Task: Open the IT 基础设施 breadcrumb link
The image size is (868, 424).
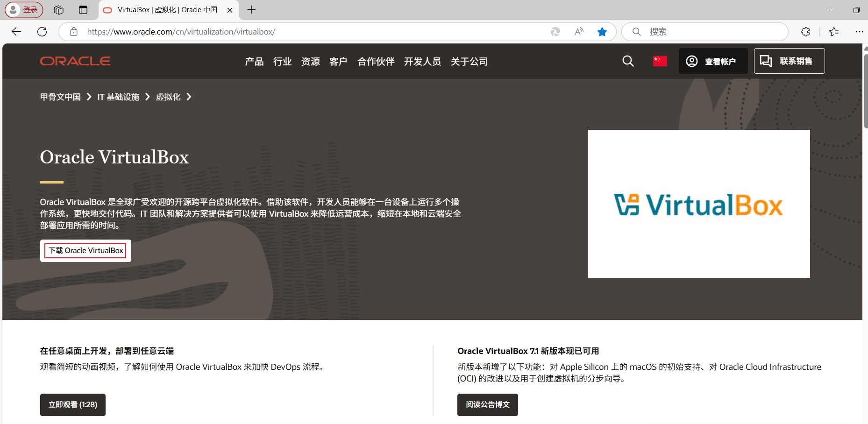Action: [118, 97]
